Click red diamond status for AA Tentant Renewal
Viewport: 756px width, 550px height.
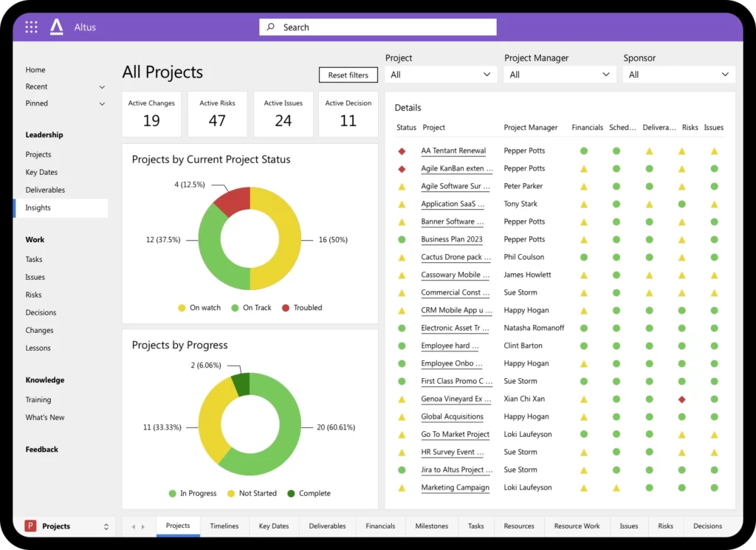pyautogui.click(x=402, y=151)
